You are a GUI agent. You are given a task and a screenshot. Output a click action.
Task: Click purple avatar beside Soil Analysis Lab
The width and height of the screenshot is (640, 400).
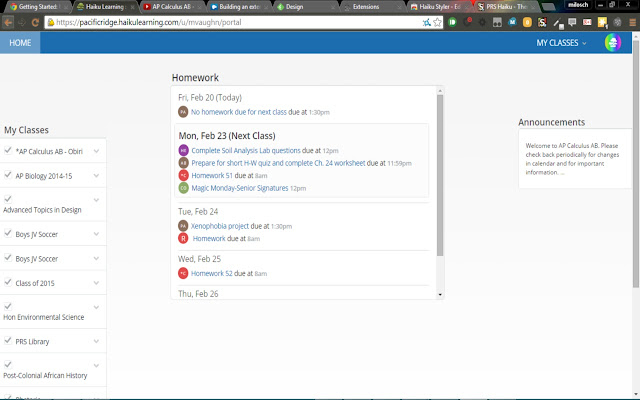pos(183,150)
